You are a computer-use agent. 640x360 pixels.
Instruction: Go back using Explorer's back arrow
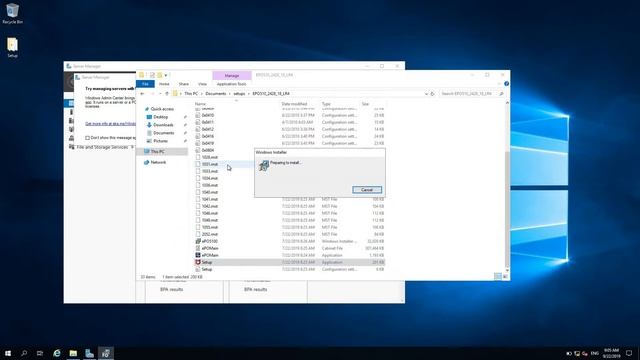(142, 94)
